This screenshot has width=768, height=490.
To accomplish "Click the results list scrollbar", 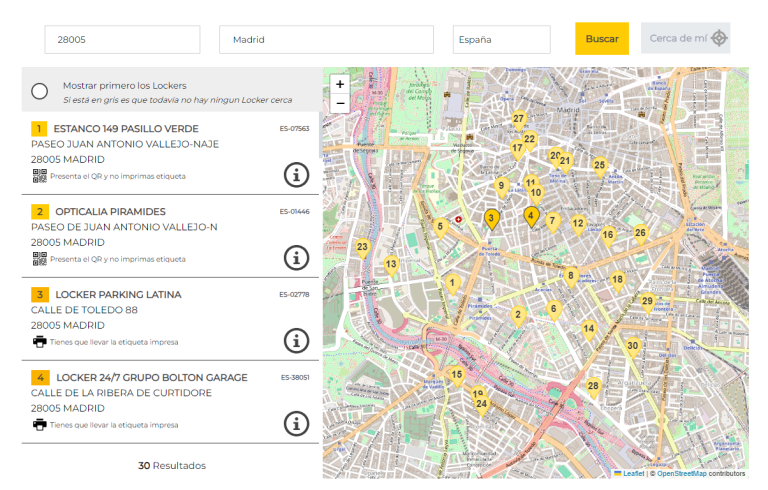I will point(321,135).
